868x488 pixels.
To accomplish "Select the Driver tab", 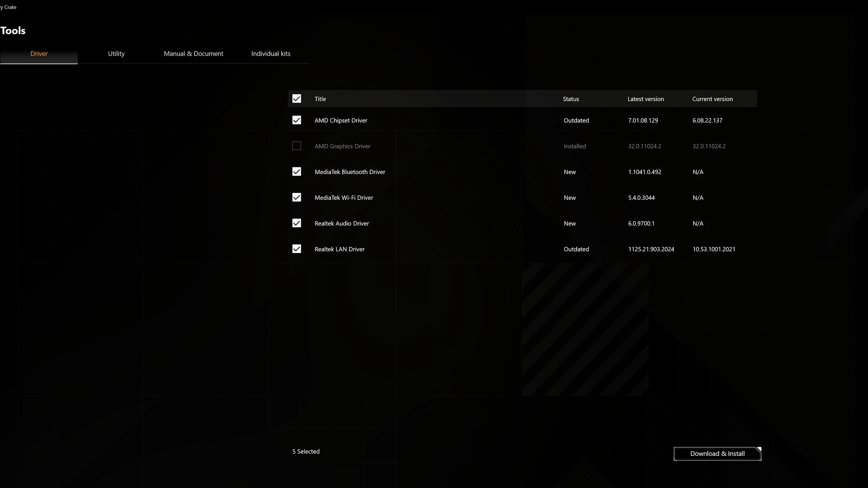I will pos(39,54).
